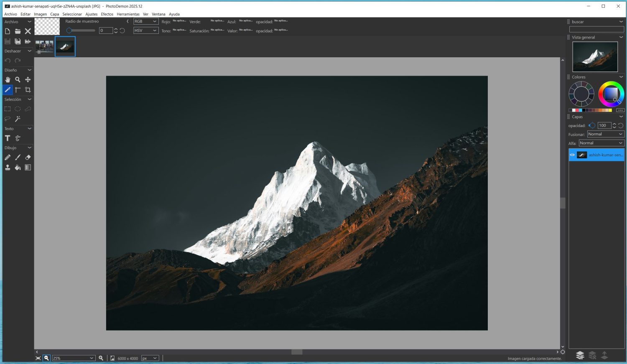Viewport: 627px width, 364px height.
Task: Activate the Eraser tool
Action: click(28, 158)
